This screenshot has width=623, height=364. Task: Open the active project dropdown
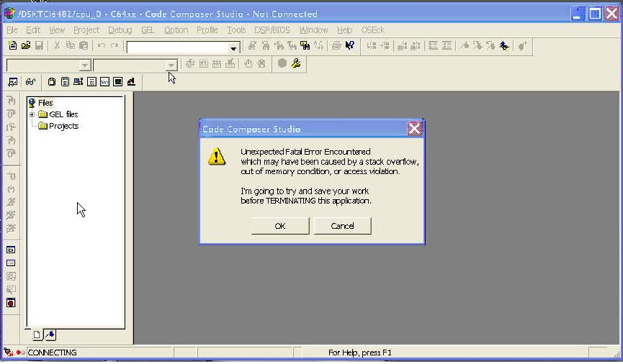click(85, 65)
